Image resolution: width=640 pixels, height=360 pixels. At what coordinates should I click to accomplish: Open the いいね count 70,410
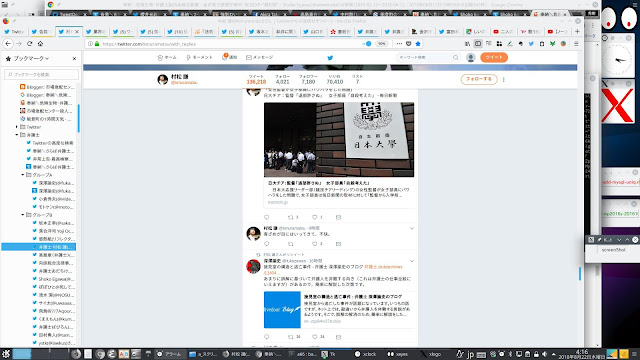click(x=334, y=79)
